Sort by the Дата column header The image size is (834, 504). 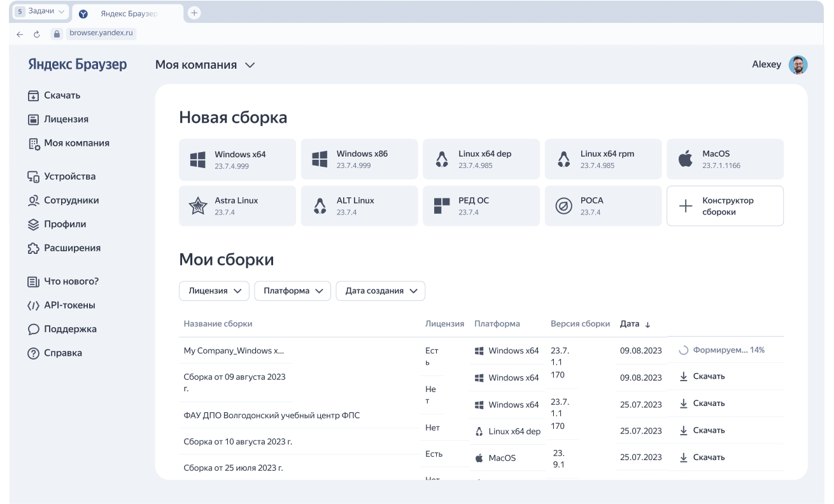click(635, 324)
